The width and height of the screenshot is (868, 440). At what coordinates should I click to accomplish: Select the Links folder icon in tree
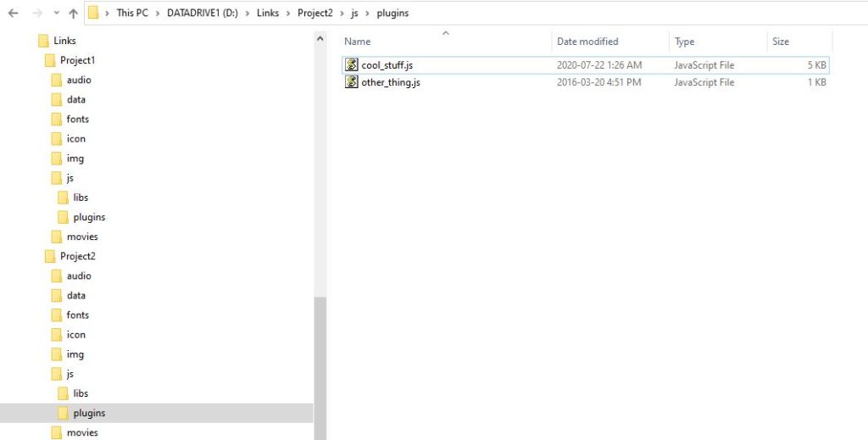point(43,41)
